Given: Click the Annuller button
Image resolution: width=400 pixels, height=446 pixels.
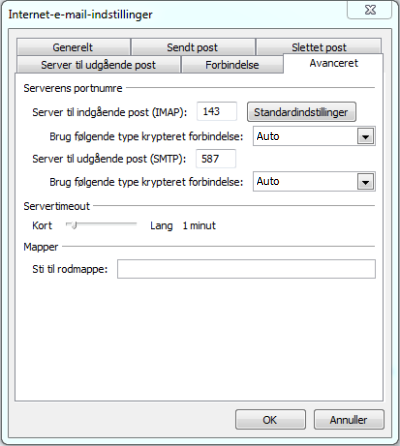Looking at the screenshot, I should point(349,420).
